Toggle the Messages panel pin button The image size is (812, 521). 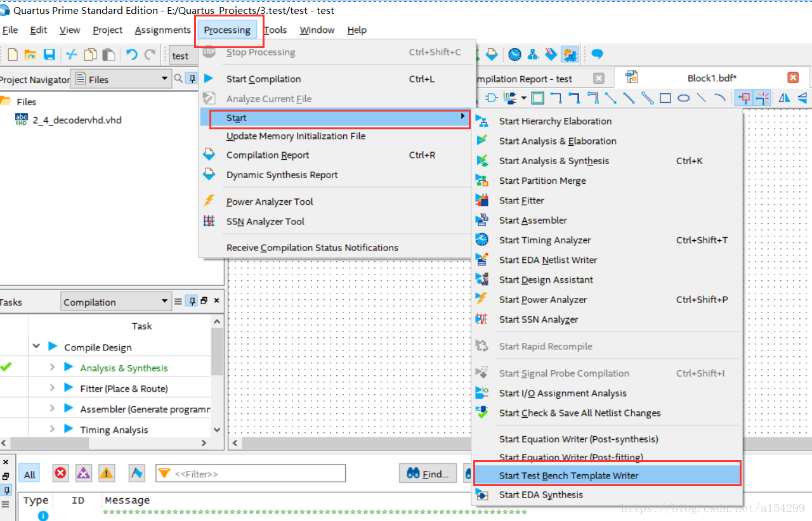(6, 490)
